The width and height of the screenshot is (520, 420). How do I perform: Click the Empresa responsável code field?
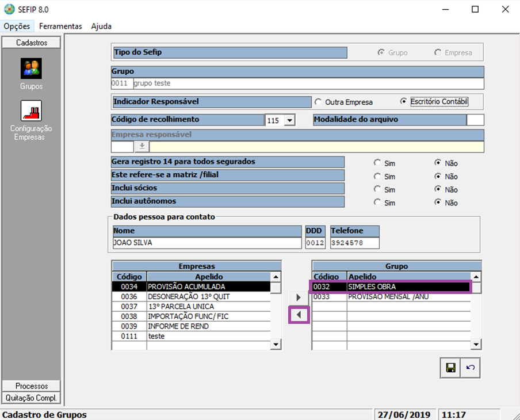[x=123, y=146]
